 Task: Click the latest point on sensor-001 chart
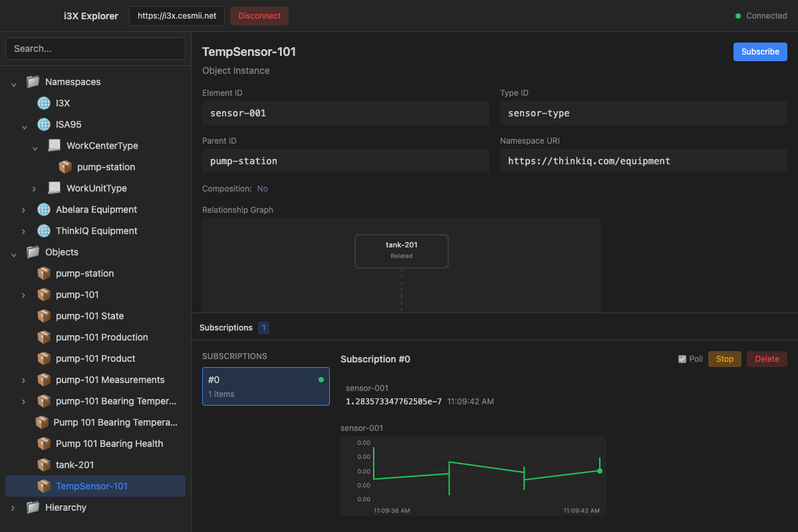[600, 471]
